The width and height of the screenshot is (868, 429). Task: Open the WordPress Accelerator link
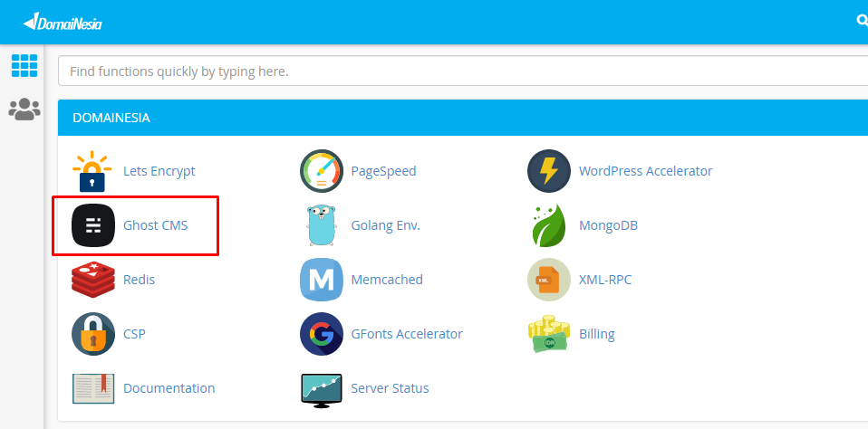pyautogui.click(x=645, y=171)
